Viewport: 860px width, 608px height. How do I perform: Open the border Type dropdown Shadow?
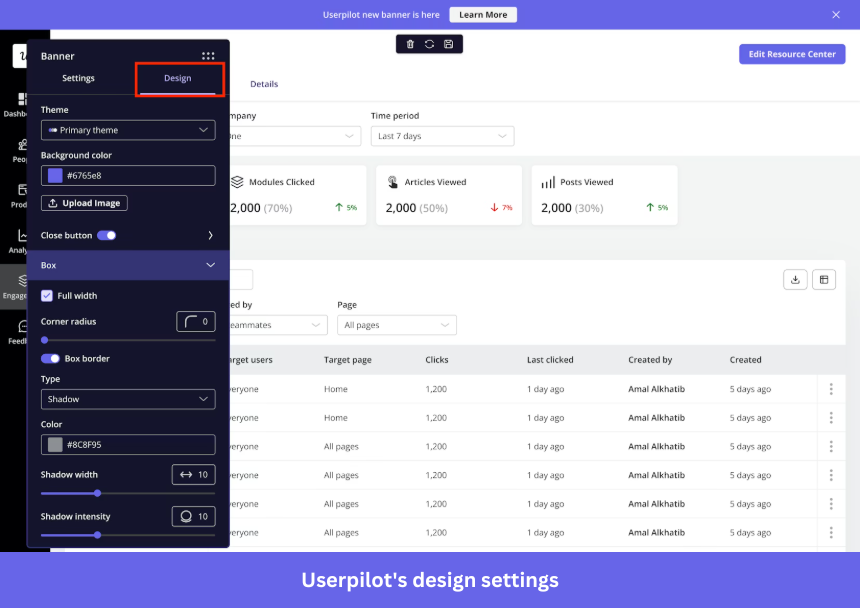pyautogui.click(x=128, y=399)
